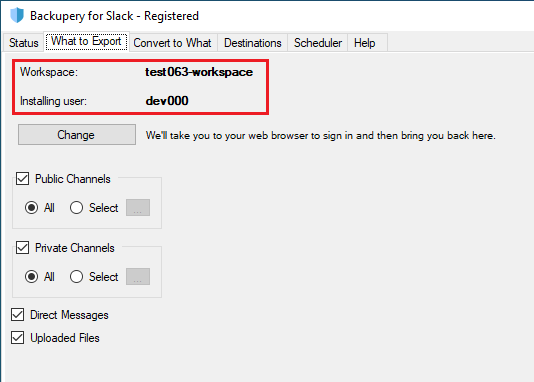Choose Select radio under Public Channels
Screen dimensions: 534x382
(x=76, y=208)
